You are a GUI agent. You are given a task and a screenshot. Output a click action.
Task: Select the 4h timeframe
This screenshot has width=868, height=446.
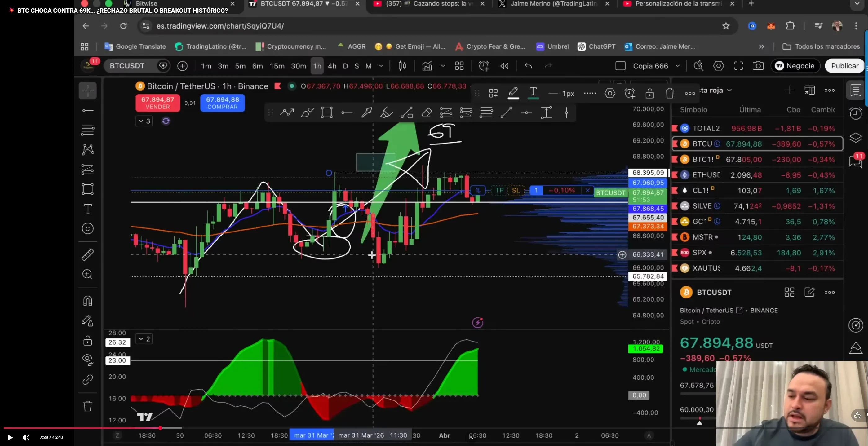332,66
